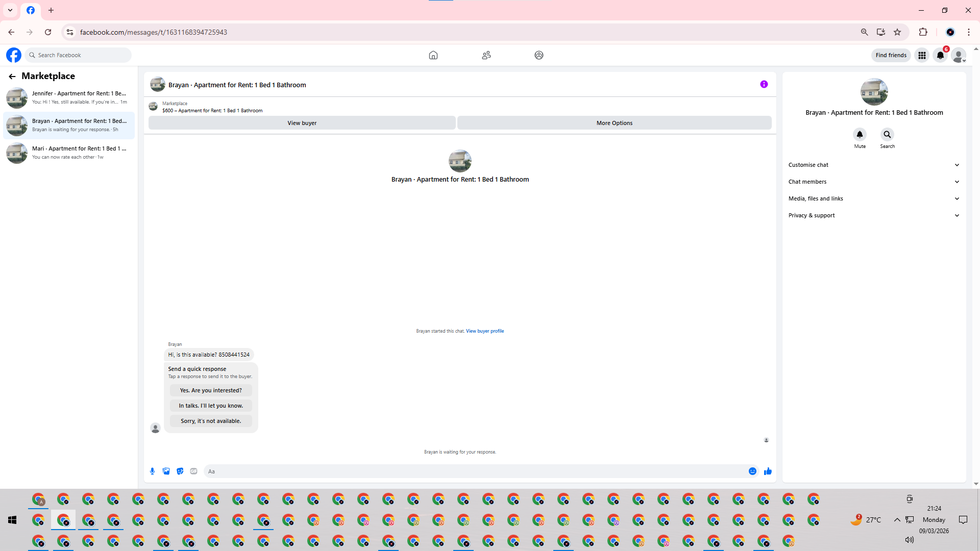The height and width of the screenshot is (551, 980).
Task: Click the voice clip microphone icon
Action: point(152,471)
